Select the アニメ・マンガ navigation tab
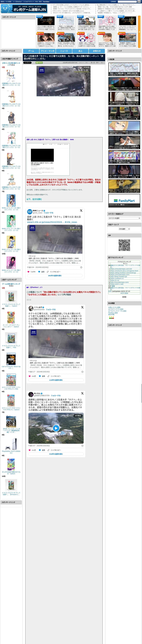Viewport: 142px width, 644px height. tap(48, 51)
